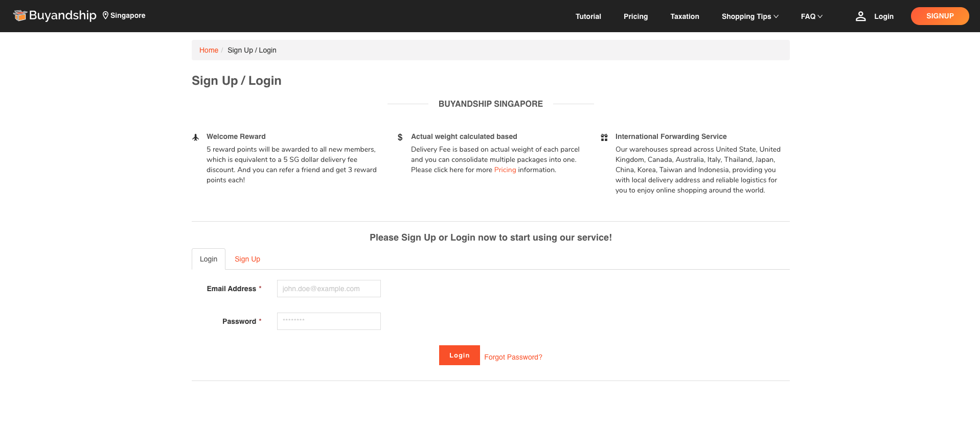The image size is (980, 428).
Task: Expand the Shopping Tips dropdown menu
Action: [x=750, y=16]
